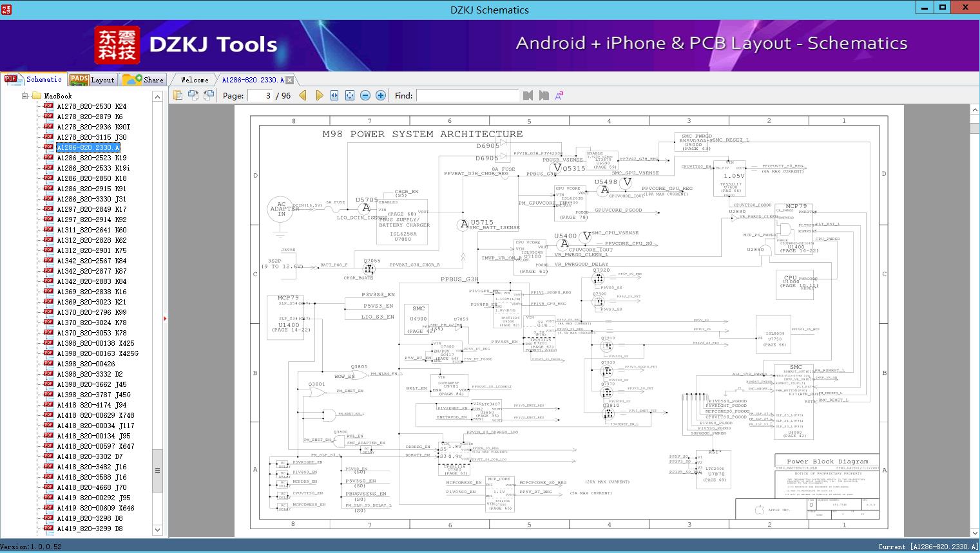This screenshot has width=980, height=553.
Task: Open A1342_820-2567 K84 schematic
Action: pos(91,261)
